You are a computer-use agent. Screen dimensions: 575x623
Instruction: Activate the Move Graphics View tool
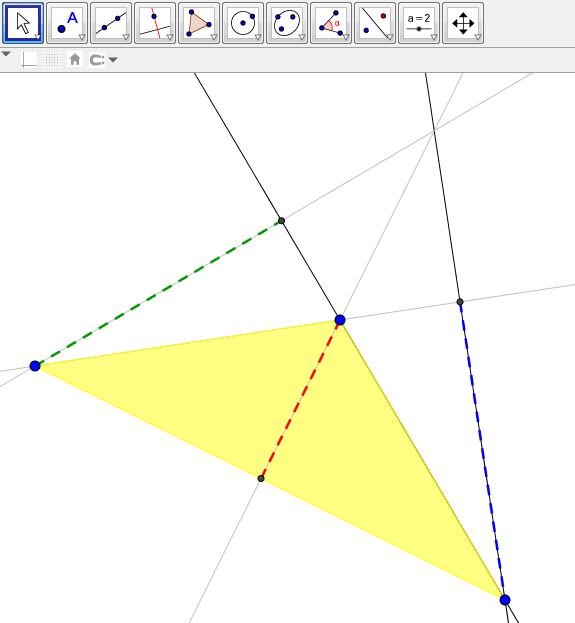coord(463,23)
